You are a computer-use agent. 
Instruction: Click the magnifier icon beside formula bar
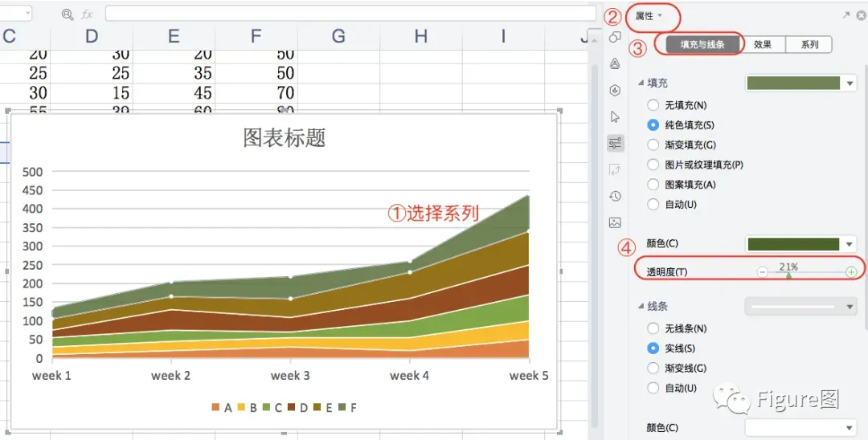(x=68, y=14)
